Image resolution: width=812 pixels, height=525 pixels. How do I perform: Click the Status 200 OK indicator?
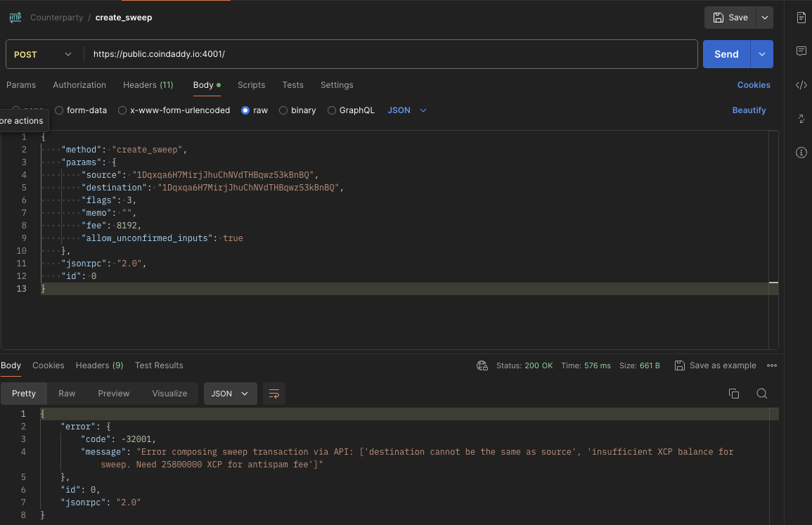point(524,365)
